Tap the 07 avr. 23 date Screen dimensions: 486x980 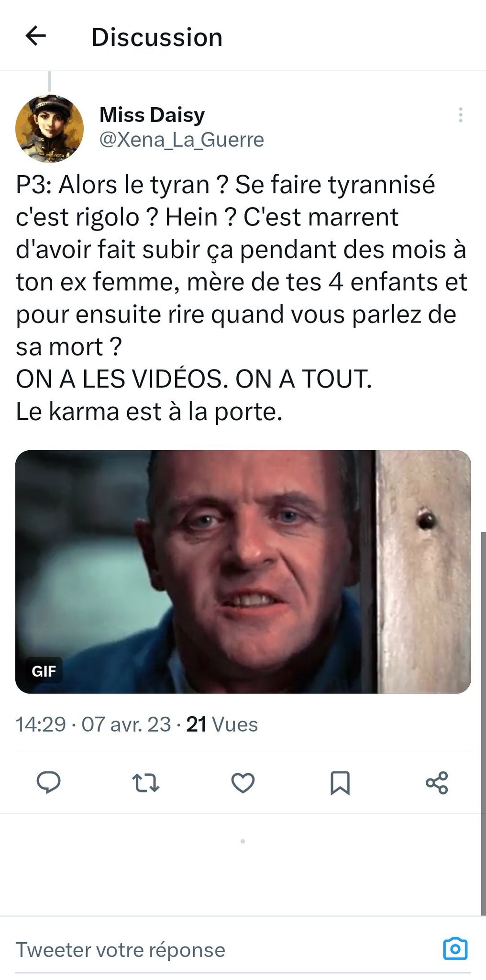[126, 724]
